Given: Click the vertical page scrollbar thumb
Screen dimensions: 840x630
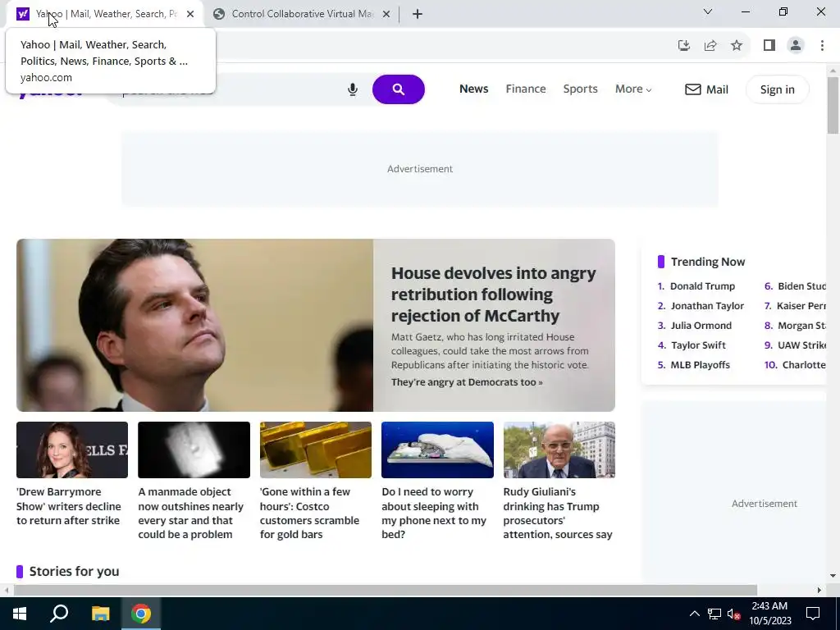Looking at the screenshot, I should [x=833, y=105].
